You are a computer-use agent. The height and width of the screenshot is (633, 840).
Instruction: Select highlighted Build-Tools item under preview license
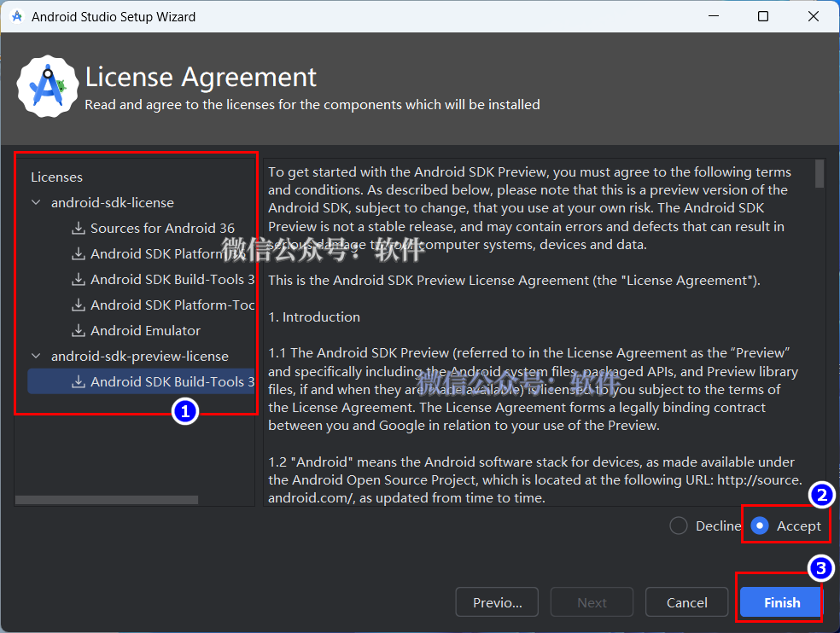point(142,381)
